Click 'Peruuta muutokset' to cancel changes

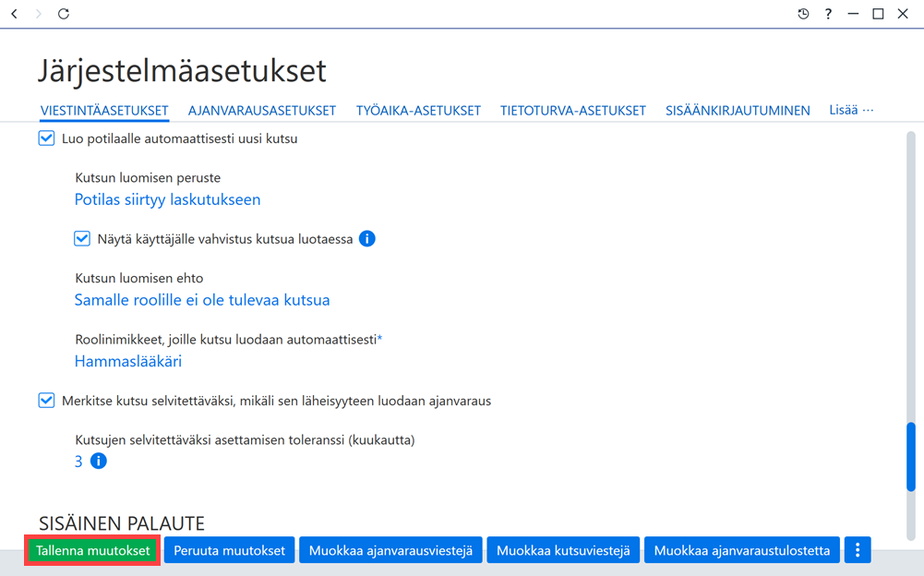229,551
